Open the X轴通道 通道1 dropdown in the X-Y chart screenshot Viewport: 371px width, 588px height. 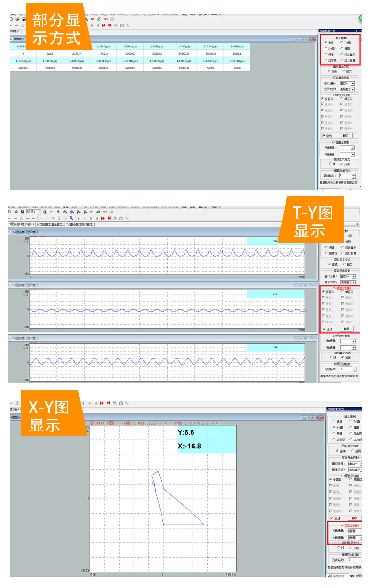point(355,531)
